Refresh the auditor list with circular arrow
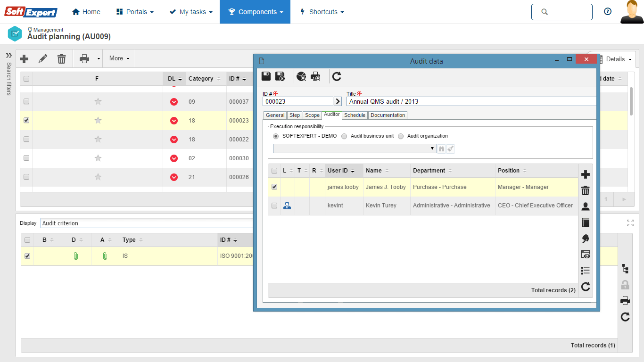 (586, 287)
